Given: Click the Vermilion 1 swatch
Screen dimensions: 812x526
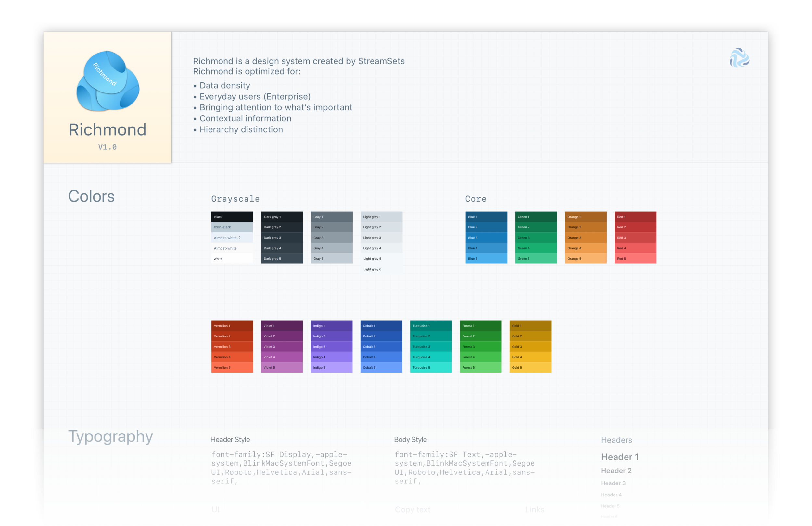Looking at the screenshot, I should coord(232,325).
